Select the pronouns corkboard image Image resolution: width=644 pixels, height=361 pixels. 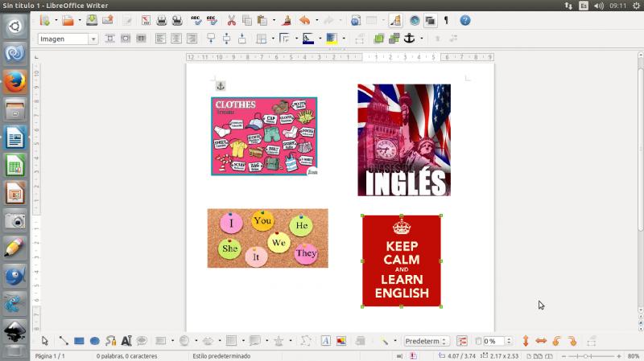point(268,238)
